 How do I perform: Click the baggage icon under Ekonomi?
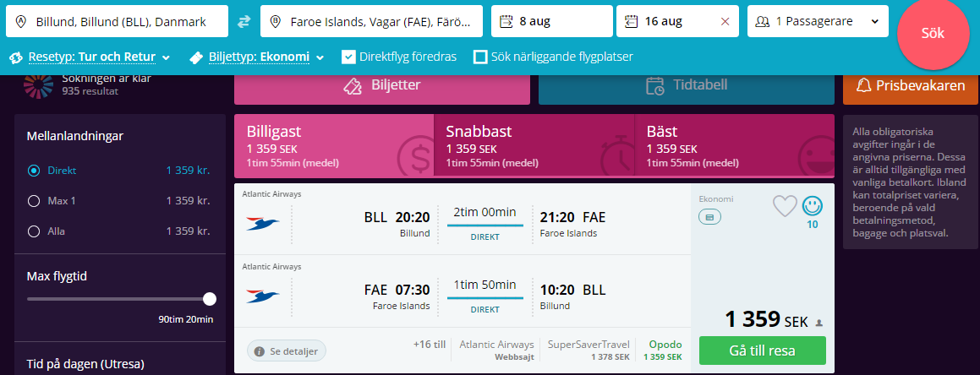pyautogui.click(x=709, y=216)
